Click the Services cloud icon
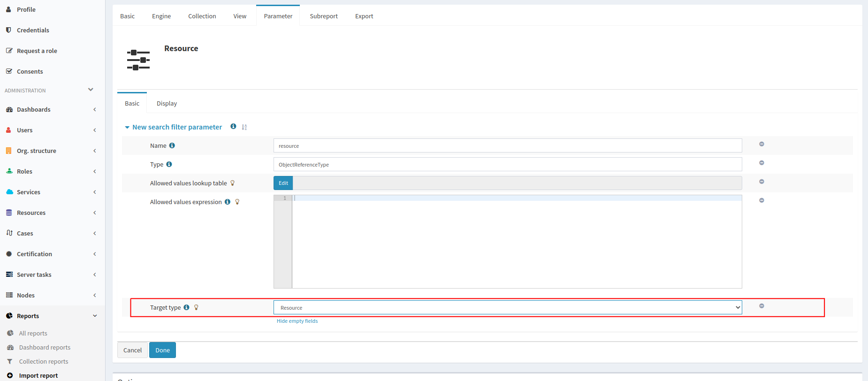Screen dimensions: 868x381 (9, 192)
